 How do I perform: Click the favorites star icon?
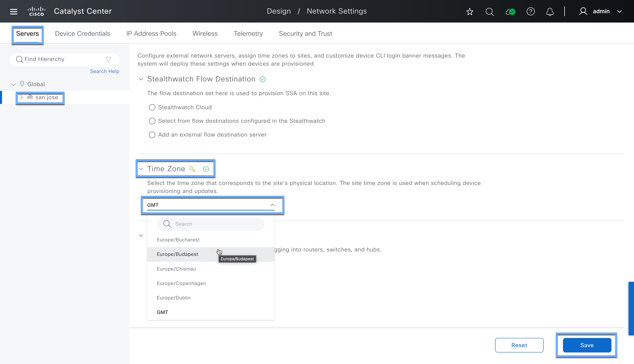click(470, 12)
